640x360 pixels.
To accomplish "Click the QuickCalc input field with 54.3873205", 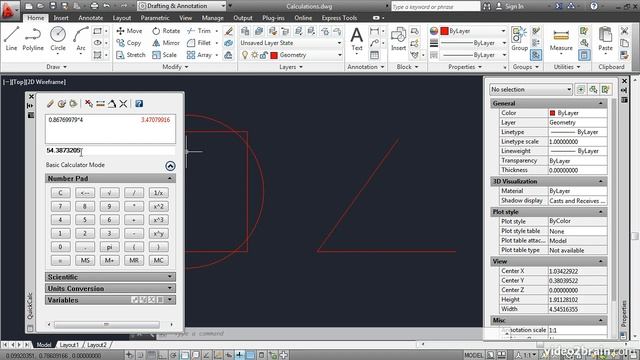I will point(110,151).
